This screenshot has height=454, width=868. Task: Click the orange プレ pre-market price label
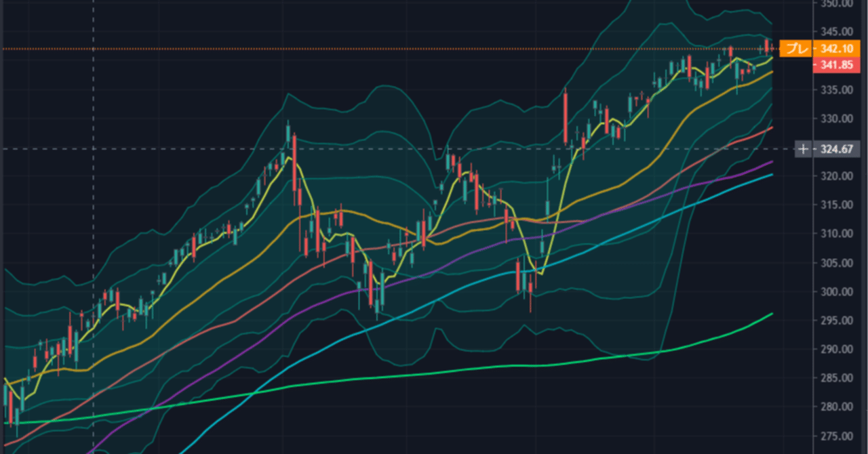coord(799,49)
